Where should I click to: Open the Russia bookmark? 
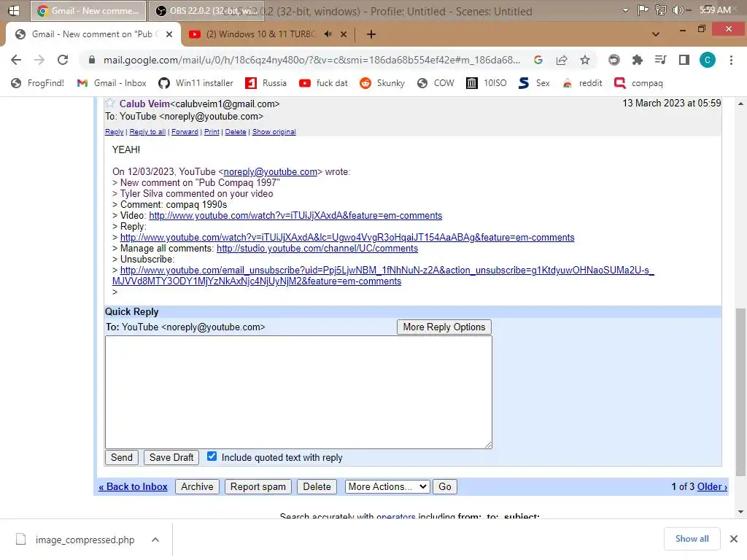pos(266,83)
